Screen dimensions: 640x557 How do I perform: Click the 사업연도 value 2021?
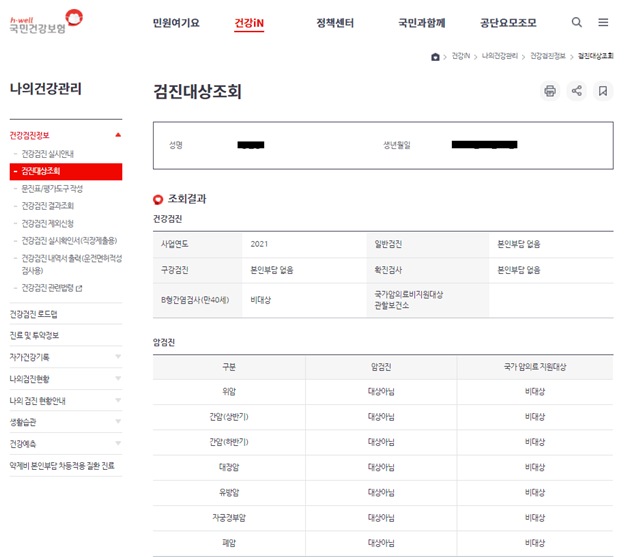(x=259, y=244)
